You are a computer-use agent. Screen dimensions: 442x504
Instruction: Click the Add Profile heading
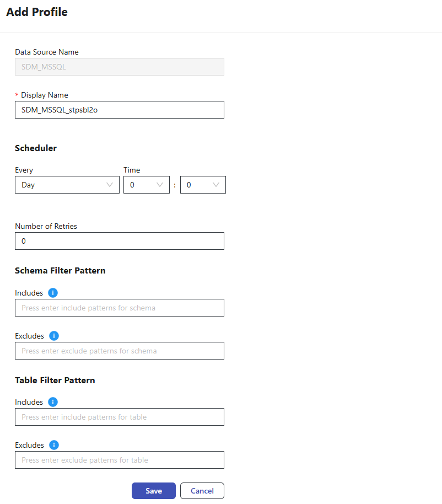(x=37, y=12)
